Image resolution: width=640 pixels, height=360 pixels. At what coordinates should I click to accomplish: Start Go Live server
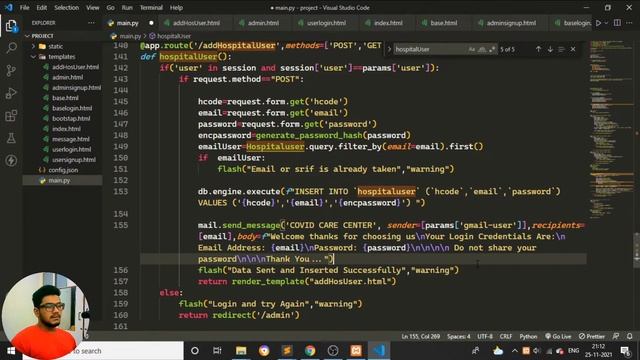558,336
